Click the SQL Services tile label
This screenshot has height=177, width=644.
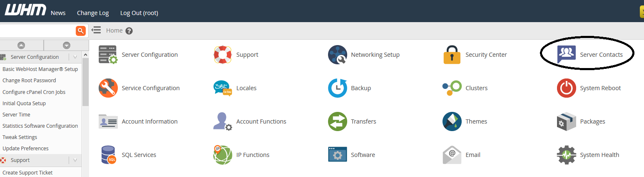tap(139, 155)
